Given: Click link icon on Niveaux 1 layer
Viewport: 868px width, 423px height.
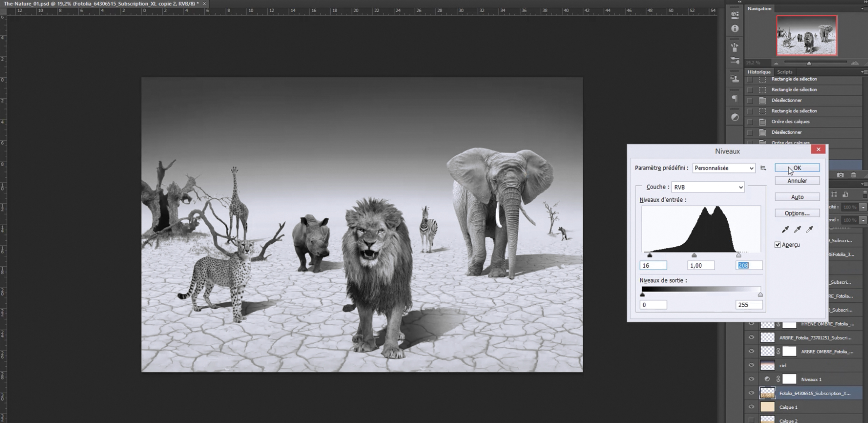Looking at the screenshot, I should pos(778,379).
